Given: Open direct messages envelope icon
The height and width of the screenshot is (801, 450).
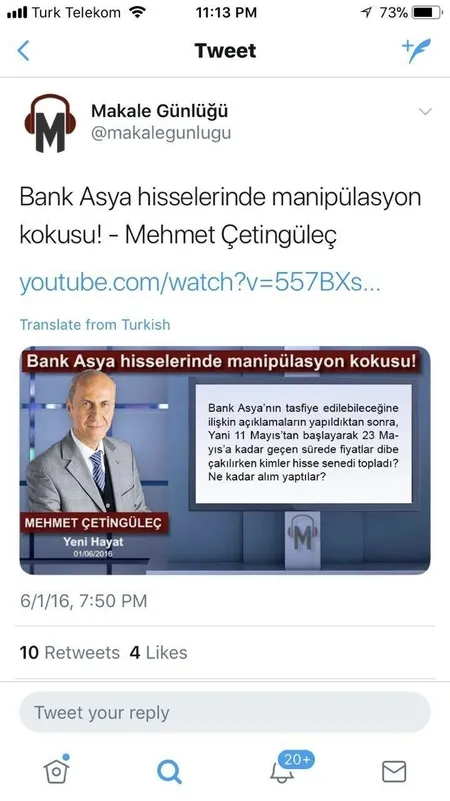Looking at the screenshot, I should 394,771.
